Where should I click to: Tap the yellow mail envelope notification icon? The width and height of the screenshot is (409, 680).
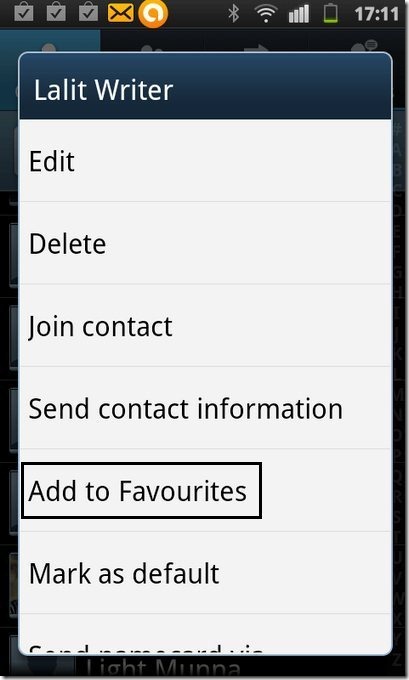coord(120,13)
